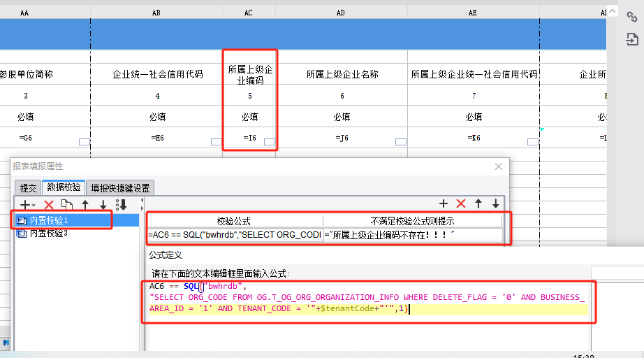Switch to the 提交 tab
Image resolution: width=644 pixels, height=358 pixels.
pos(28,188)
